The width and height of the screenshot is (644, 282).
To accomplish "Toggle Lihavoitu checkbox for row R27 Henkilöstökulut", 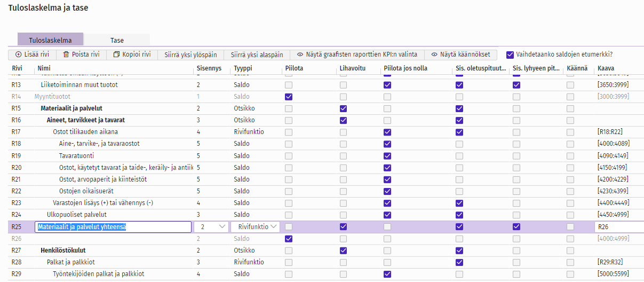I will tap(343, 250).
